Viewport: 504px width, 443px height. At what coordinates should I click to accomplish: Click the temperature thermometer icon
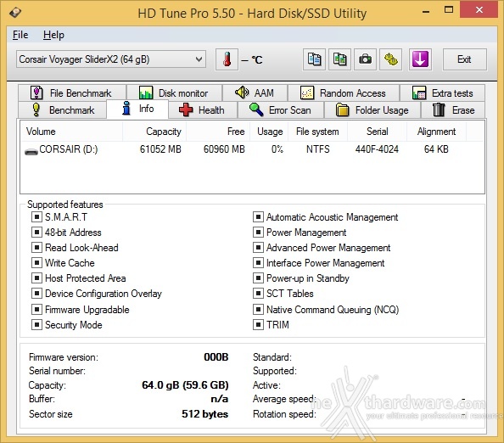coord(227,59)
